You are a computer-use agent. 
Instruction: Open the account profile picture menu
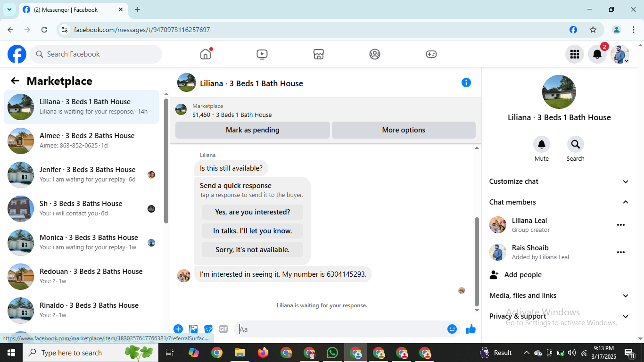tap(620, 54)
